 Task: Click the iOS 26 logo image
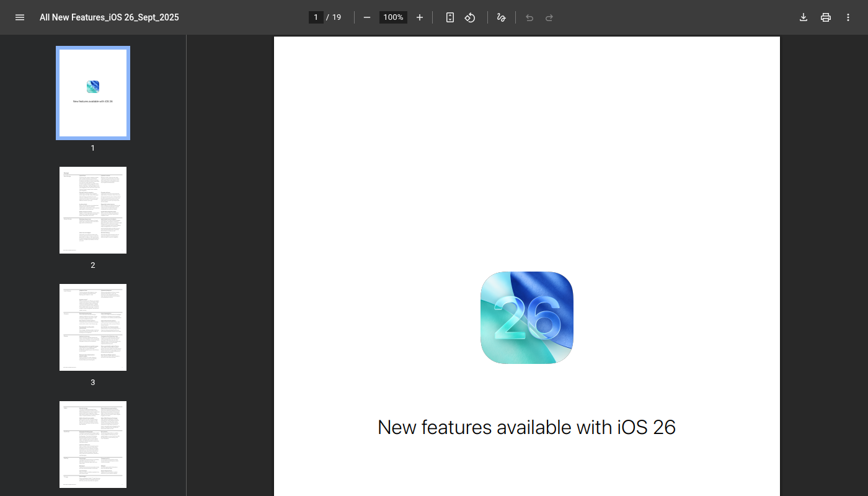tap(527, 318)
